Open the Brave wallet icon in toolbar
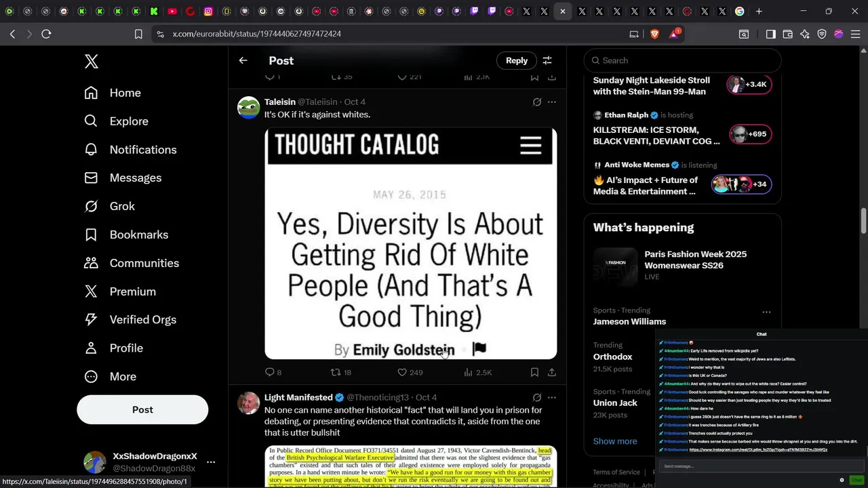 [x=787, y=34]
